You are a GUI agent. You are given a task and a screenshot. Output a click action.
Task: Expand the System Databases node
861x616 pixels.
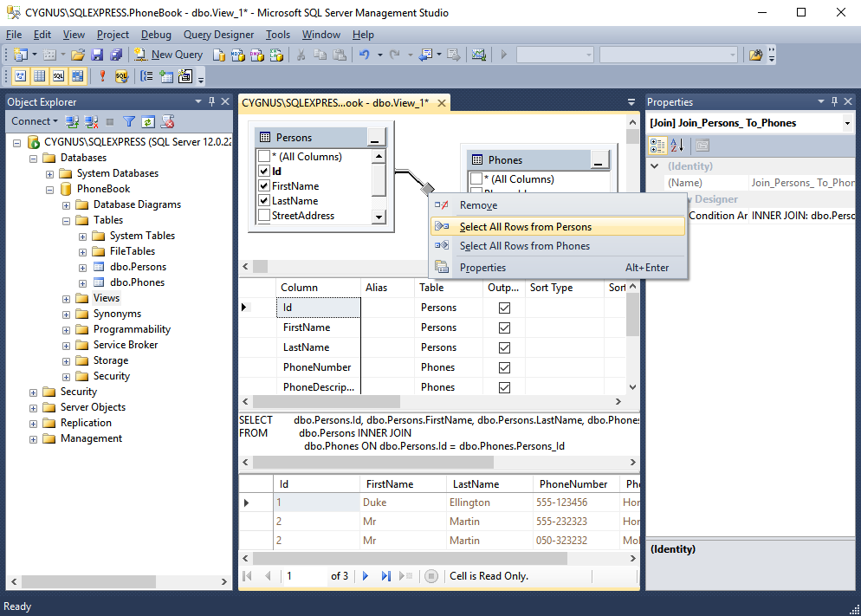[x=50, y=174]
